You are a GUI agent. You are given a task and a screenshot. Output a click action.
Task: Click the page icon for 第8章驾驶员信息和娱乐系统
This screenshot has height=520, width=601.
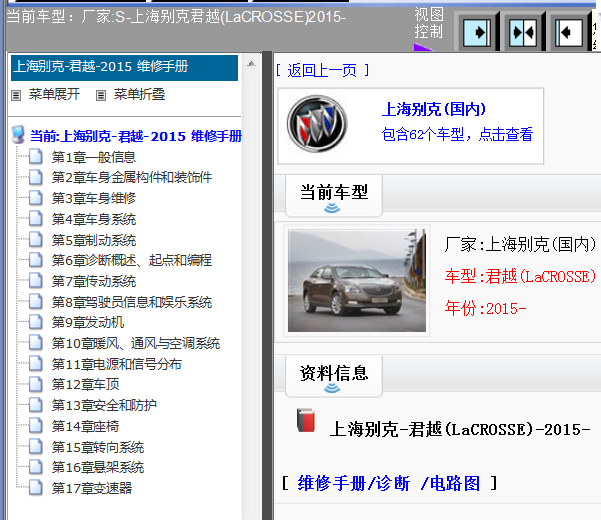click(36, 302)
